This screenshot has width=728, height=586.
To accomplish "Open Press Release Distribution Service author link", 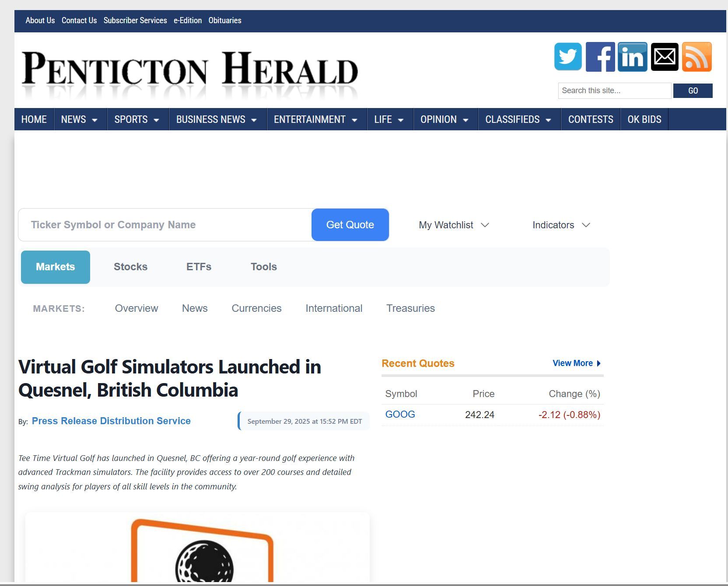I will [x=111, y=421].
